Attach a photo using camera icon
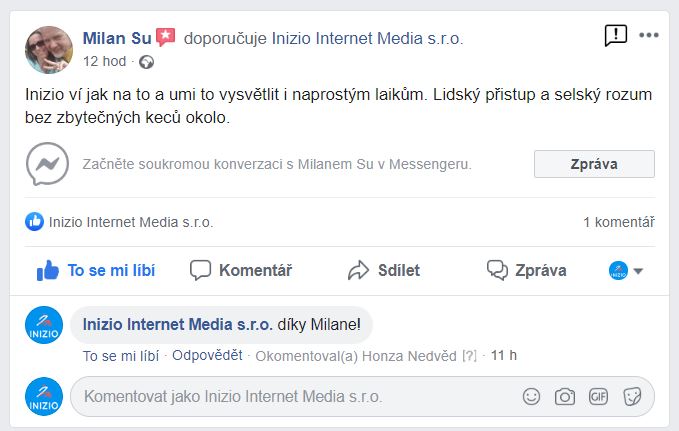 (565, 396)
